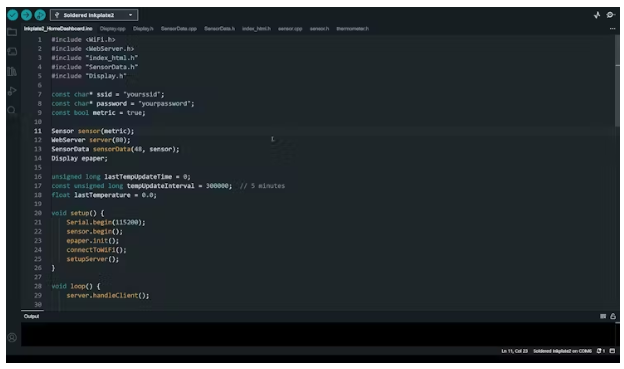Switch to the SensorData.h tab
Image resolution: width=624 pixels, height=369 pixels.
219,29
